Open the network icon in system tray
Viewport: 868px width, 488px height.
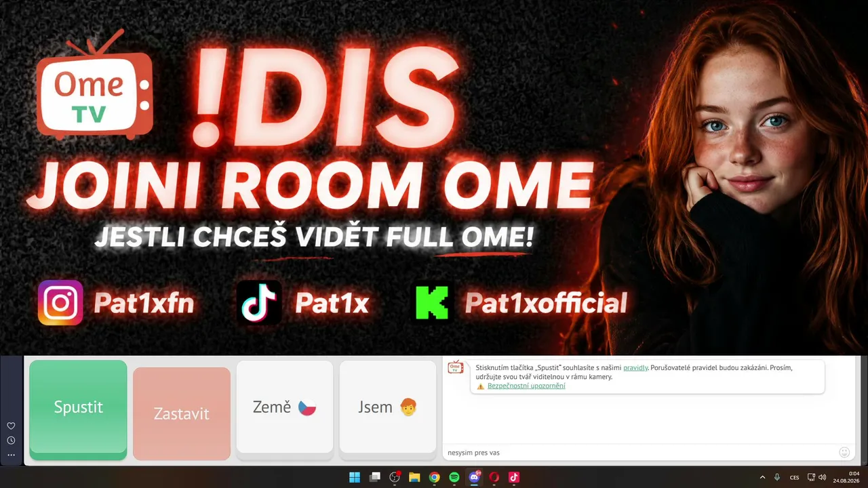pos(812,477)
